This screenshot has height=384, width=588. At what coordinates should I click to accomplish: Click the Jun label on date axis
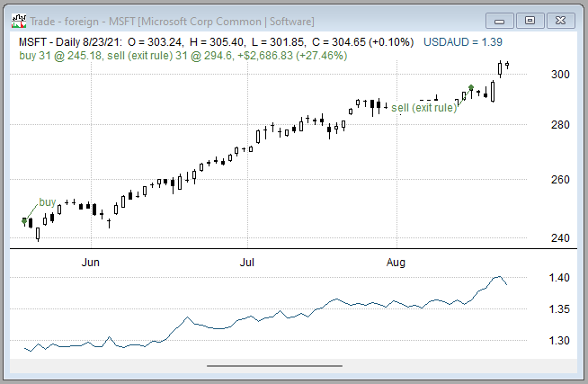pyautogui.click(x=91, y=263)
